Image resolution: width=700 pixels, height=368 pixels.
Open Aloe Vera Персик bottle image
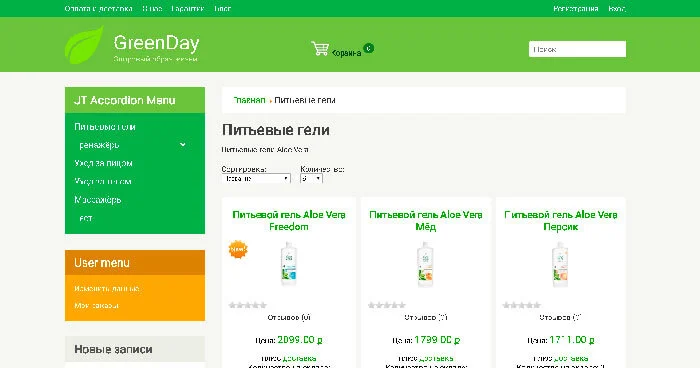tap(560, 263)
